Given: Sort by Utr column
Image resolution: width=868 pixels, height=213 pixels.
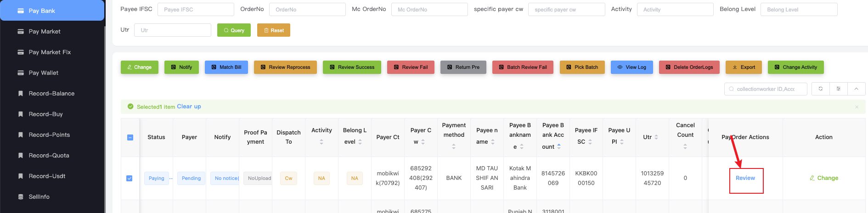Looking at the screenshot, I should click(x=656, y=137).
